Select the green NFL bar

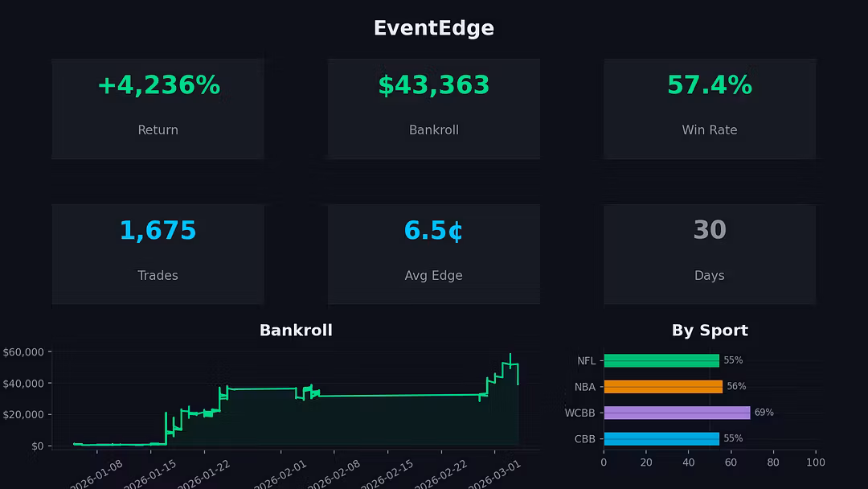(x=661, y=360)
